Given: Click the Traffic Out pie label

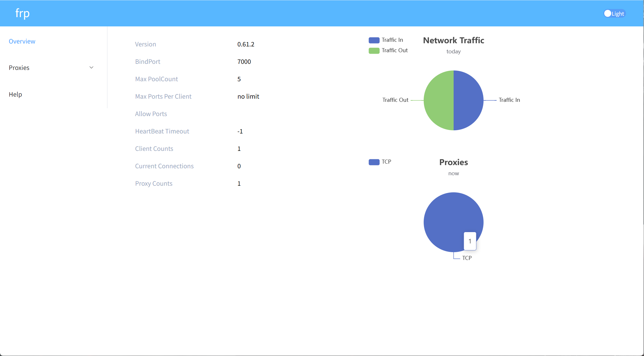Looking at the screenshot, I should pos(395,100).
